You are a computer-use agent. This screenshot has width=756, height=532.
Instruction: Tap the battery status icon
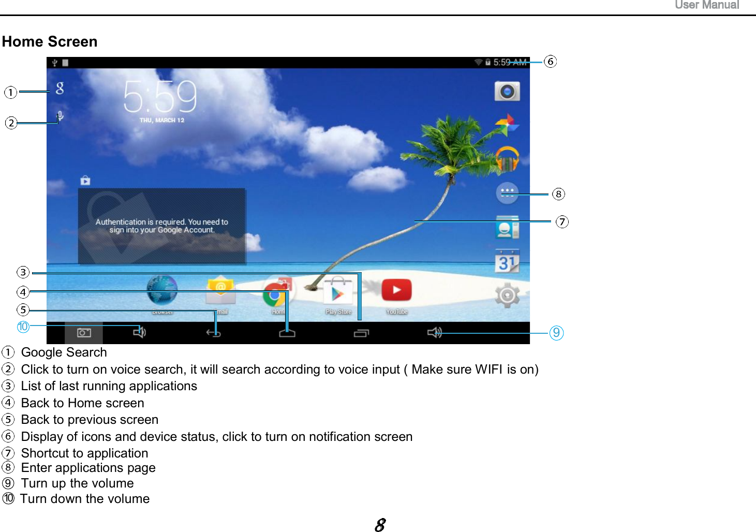[x=488, y=63]
